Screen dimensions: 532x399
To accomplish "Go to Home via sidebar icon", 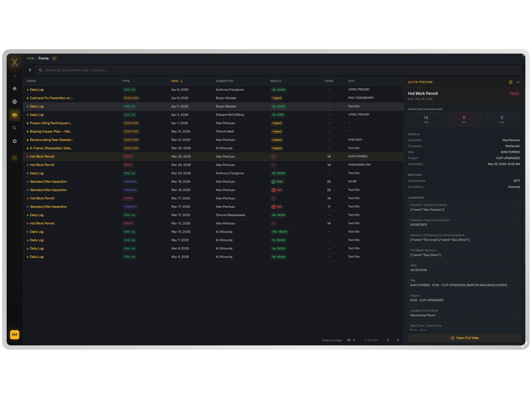I will 15,89.
